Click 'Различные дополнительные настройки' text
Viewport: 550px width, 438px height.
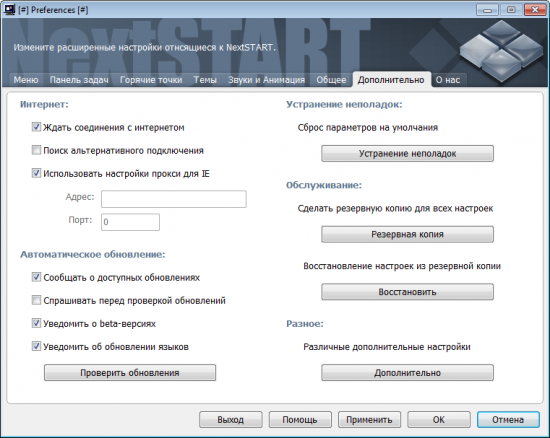(x=387, y=347)
